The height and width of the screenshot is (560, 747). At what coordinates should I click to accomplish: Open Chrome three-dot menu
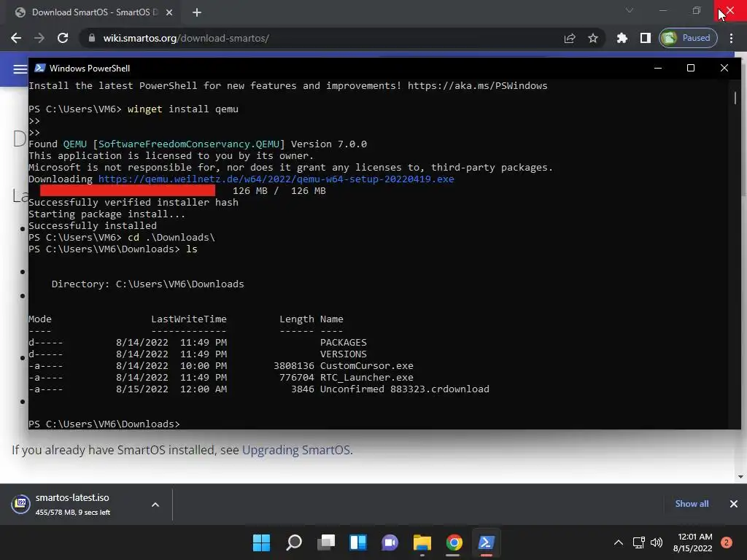(x=731, y=38)
